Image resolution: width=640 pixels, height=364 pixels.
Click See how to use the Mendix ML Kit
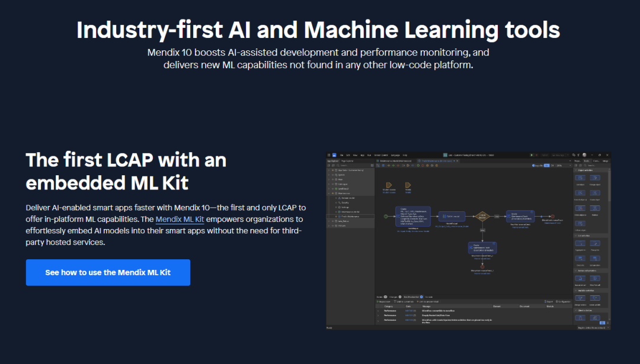[x=108, y=272]
